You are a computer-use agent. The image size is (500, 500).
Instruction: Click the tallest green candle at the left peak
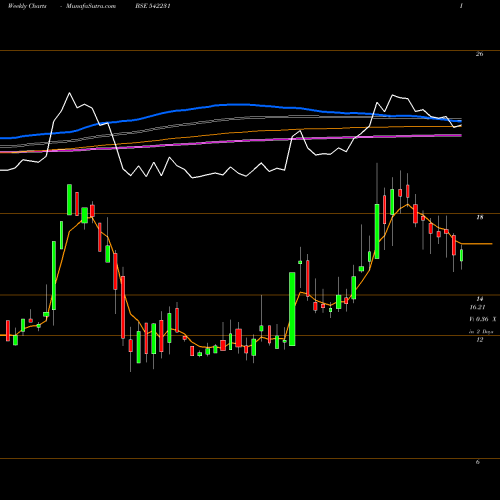tap(69, 199)
